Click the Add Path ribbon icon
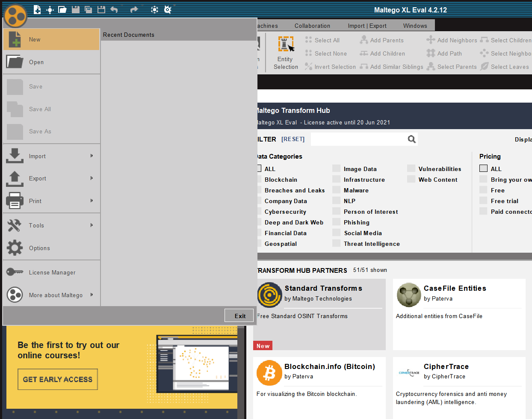Viewport: 532px width, 419px height. click(431, 53)
